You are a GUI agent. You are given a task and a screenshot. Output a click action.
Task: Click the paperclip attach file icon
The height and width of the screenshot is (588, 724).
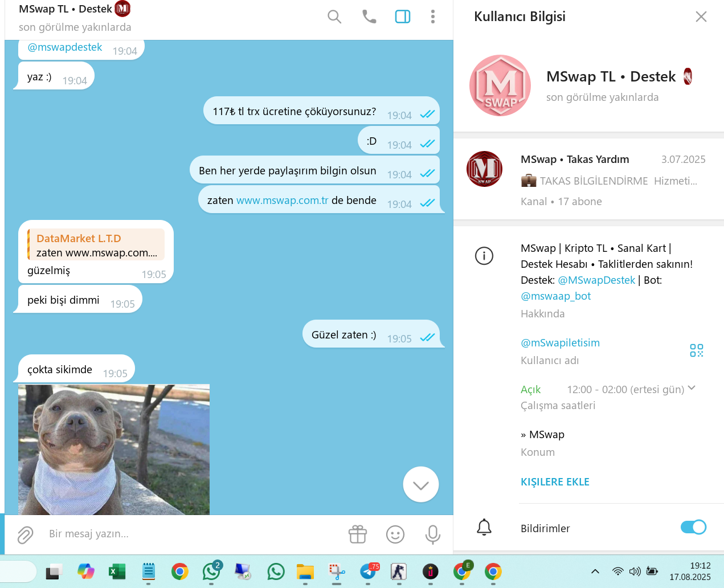click(x=25, y=534)
